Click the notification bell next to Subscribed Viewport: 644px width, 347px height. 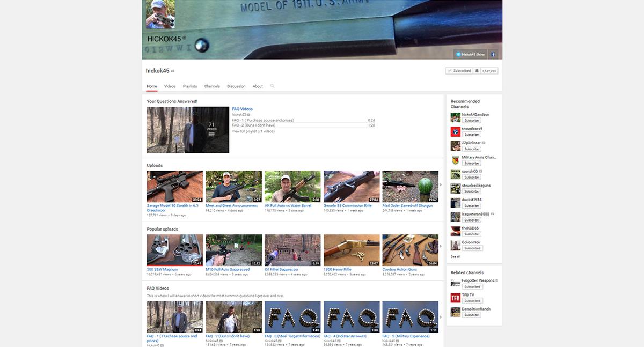coord(477,71)
